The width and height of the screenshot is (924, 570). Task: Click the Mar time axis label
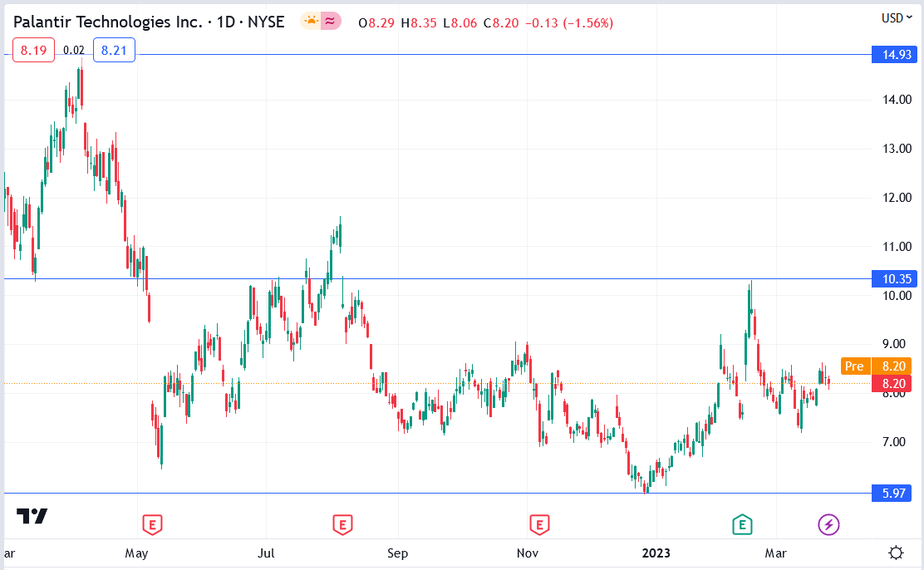(x=775, y=553)
